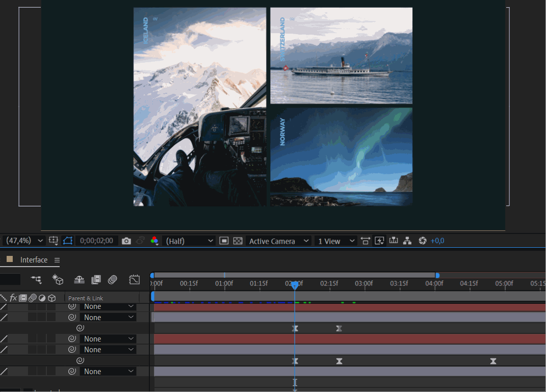Open the Interface panel hamburger menu
The image size is (546, 392).
pos(57,260)
